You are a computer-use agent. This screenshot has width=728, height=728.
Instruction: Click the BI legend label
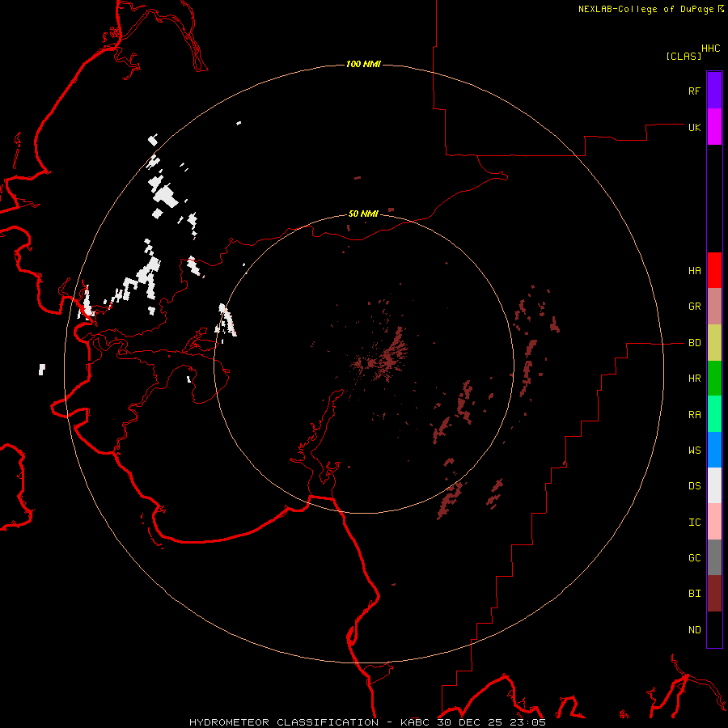click(695, 594)
